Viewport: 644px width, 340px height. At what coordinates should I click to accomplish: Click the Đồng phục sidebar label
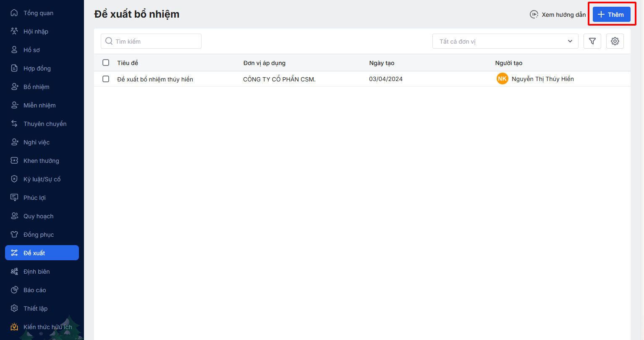click(39, 235)
